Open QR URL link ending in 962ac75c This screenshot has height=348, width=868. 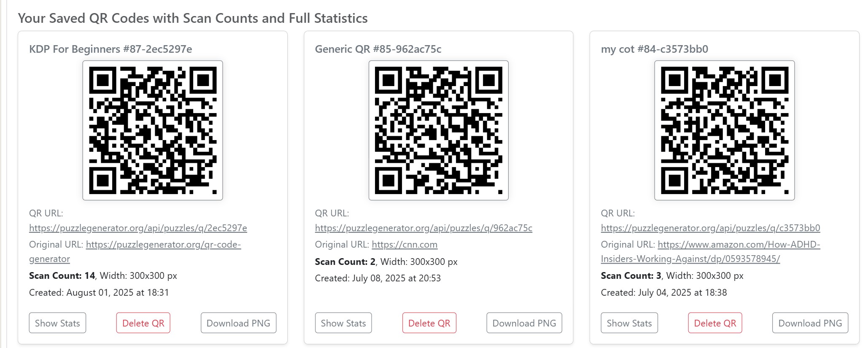pyautogui.click(x=423, y=228)
